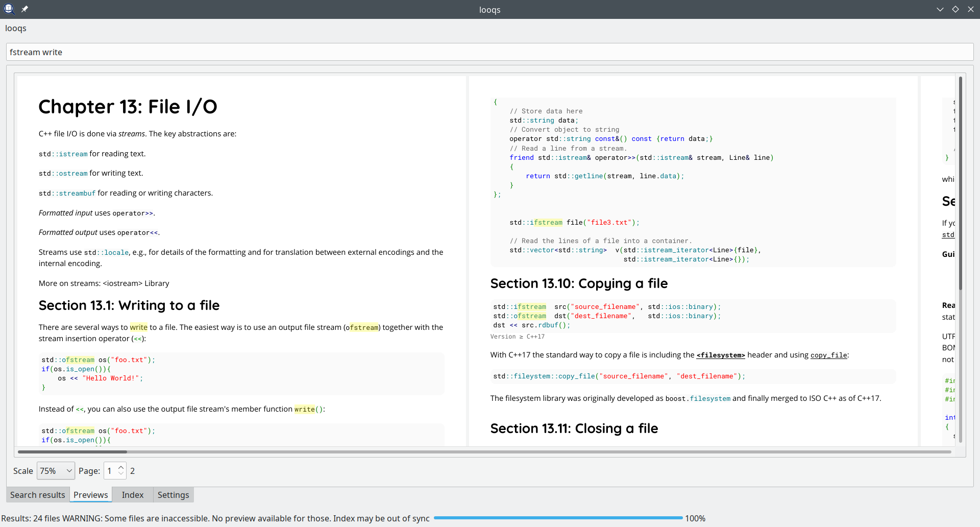Increase the page number with the up arrow
The width and height of the screenshot is (980, 527).
click(x=121, y=467)
